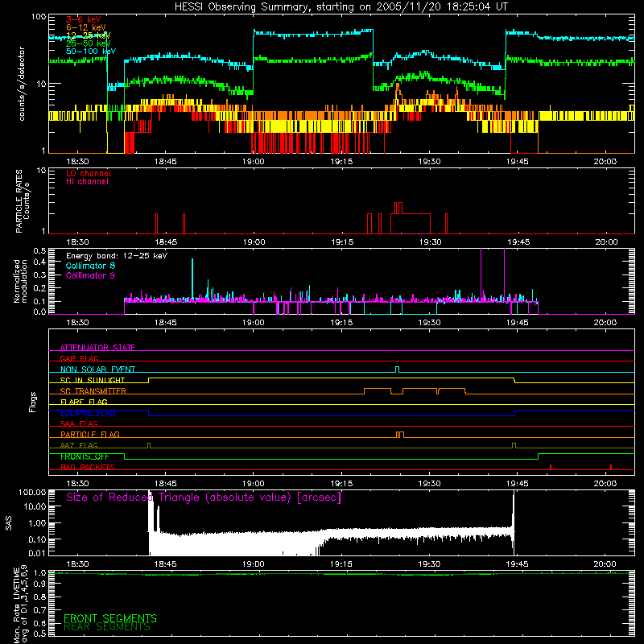Select the 6-12 keV legend entry

click(85, 27)
